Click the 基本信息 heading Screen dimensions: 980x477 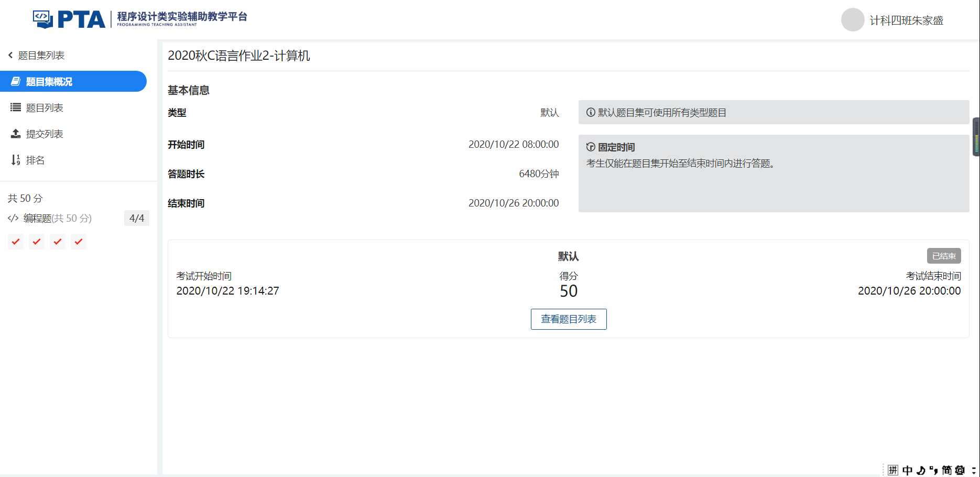[189, 90]
